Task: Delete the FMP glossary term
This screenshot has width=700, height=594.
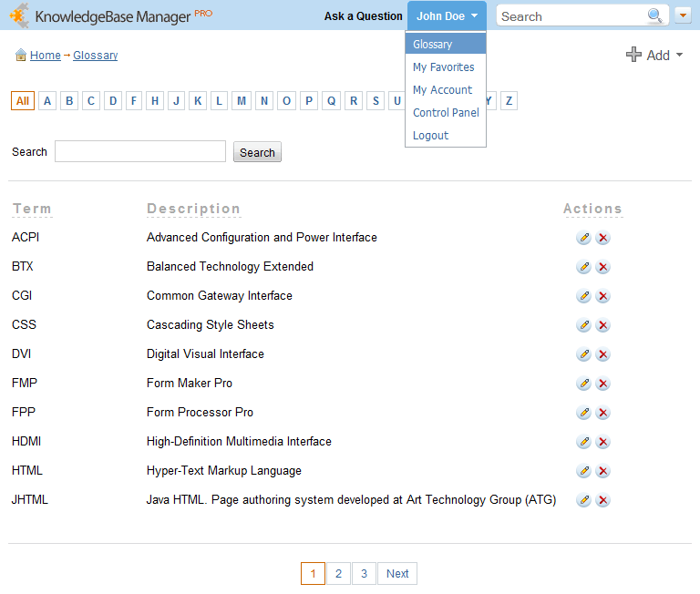Action: click(602, 384)
